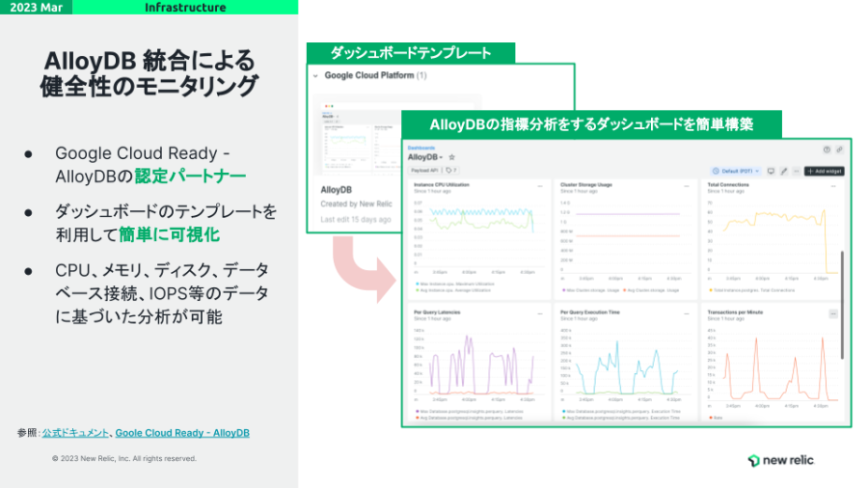The width and height of the screenshot is (868, 488).
Task: Click the Add widget button
Action: coord(825,172)
